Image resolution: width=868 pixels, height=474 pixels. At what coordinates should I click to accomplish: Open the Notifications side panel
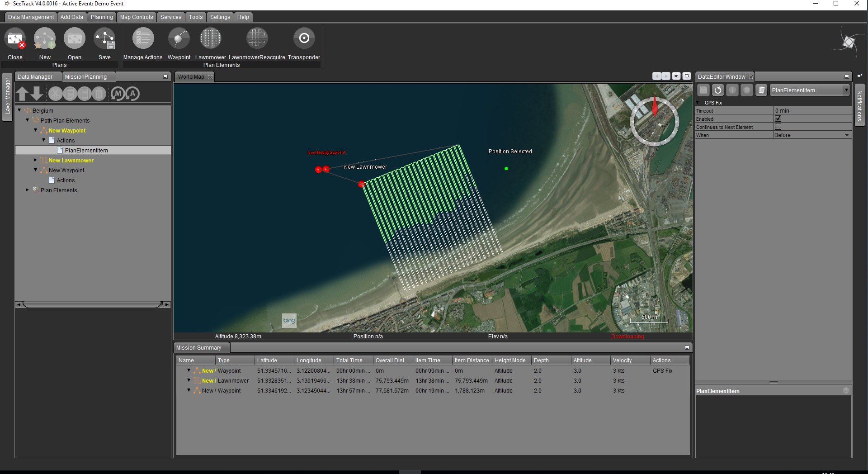pos(859,105)
